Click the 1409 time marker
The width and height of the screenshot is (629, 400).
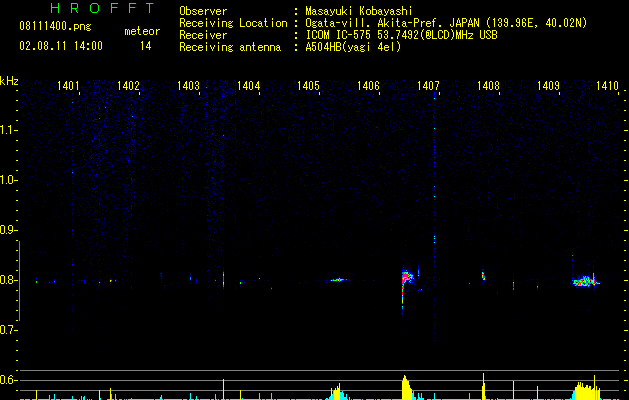(548, 85)
